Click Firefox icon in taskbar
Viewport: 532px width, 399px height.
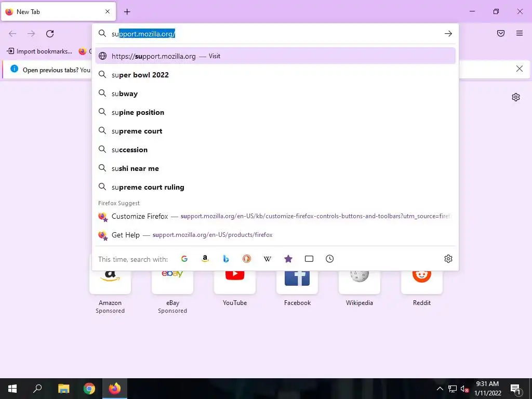(115, 389)
